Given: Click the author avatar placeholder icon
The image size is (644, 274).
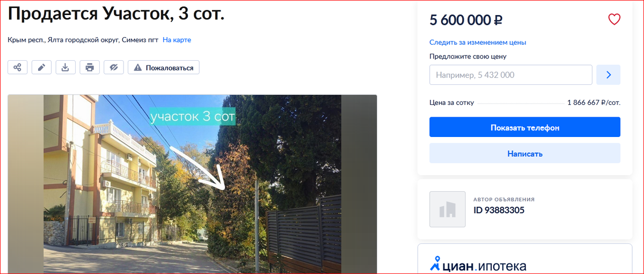Looking at the screenshot, I should tap(448, 209).
